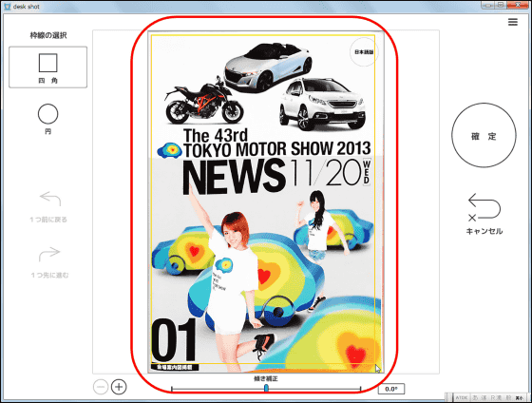Viewport: 532px width, 403px height.
Task: Zoom out with the minus button
Action: point(101,387)
